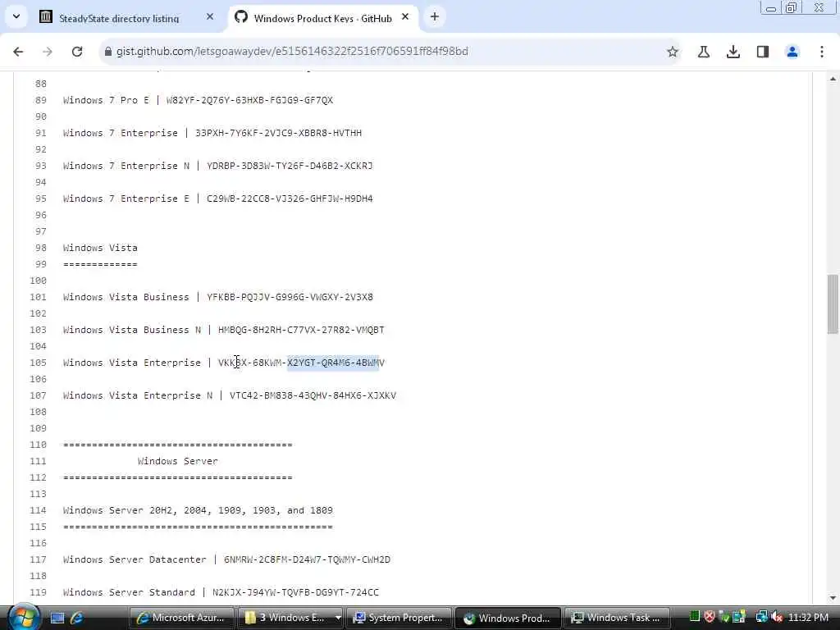Image resolution: width=840 pixels, height=630 pixels.
Task: Click the muted volume tray icon
Action: [776, 617]
